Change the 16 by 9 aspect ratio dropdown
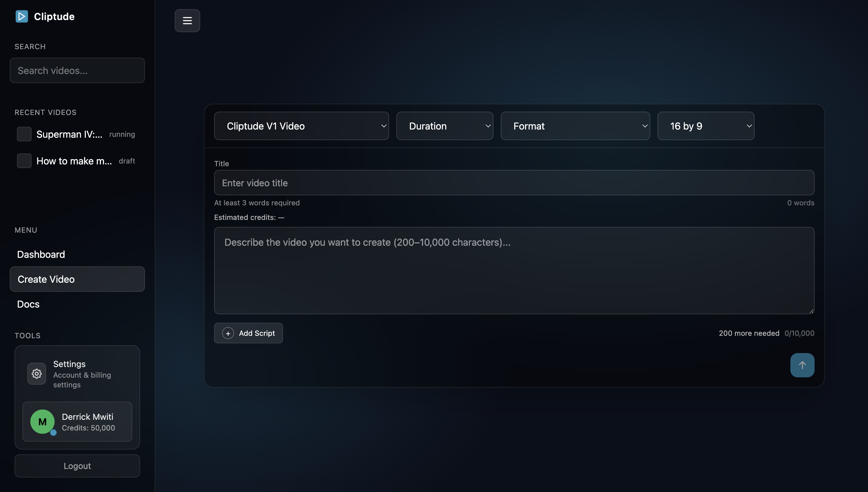The height and width of the screenshot is (492, 868). [706, 126]
